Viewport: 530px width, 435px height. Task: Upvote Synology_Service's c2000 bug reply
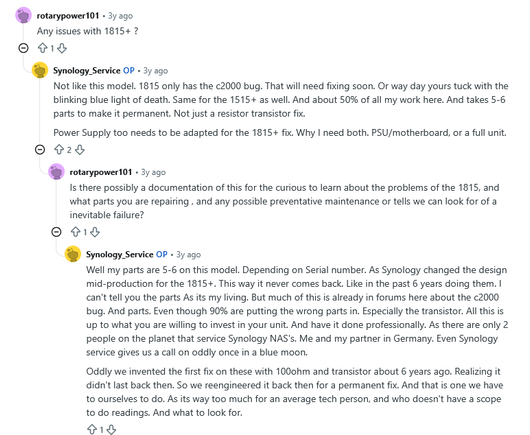(59, 150)
